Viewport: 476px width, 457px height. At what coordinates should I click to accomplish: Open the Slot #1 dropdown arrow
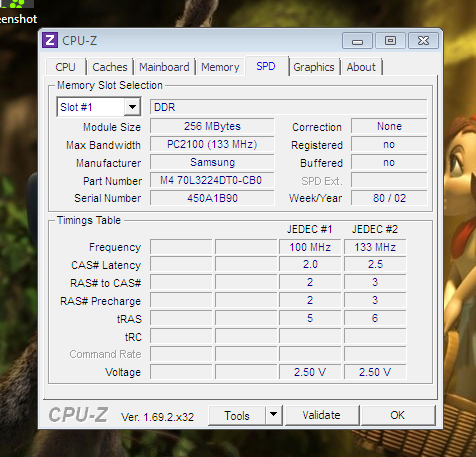coord(132,107)
